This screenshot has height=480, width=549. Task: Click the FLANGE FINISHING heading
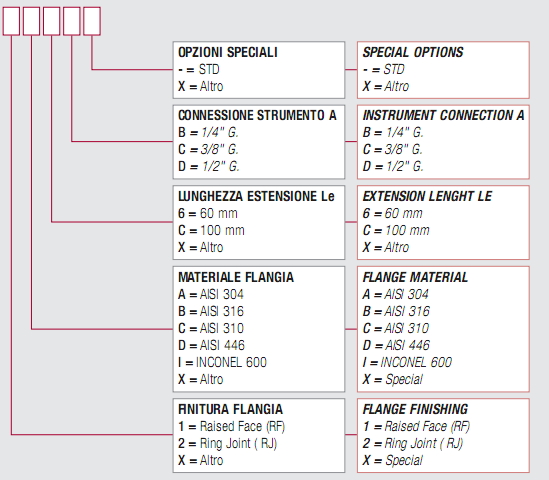415,409
